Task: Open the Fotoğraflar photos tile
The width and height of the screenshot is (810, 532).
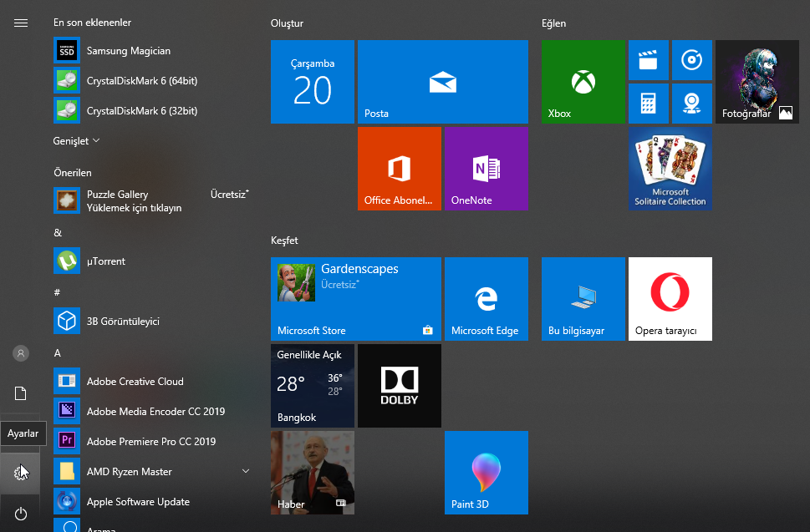Action: [x=757, y=82]
